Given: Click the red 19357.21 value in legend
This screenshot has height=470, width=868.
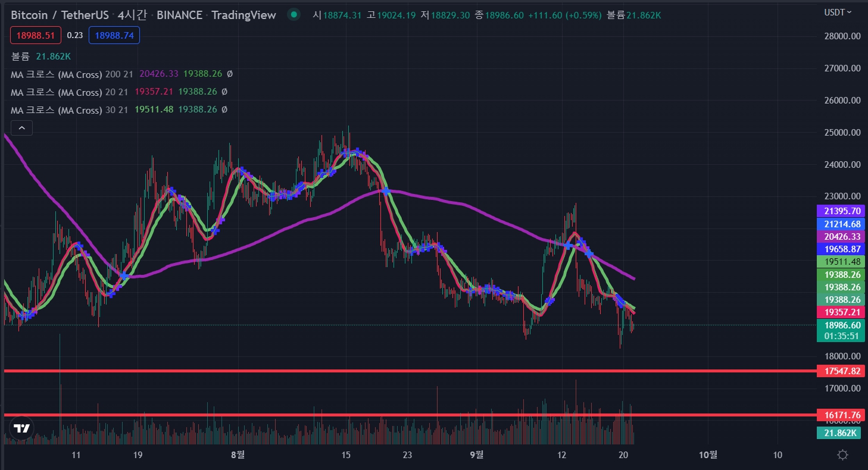Looking at the screenshot, I should click(154, 92).
